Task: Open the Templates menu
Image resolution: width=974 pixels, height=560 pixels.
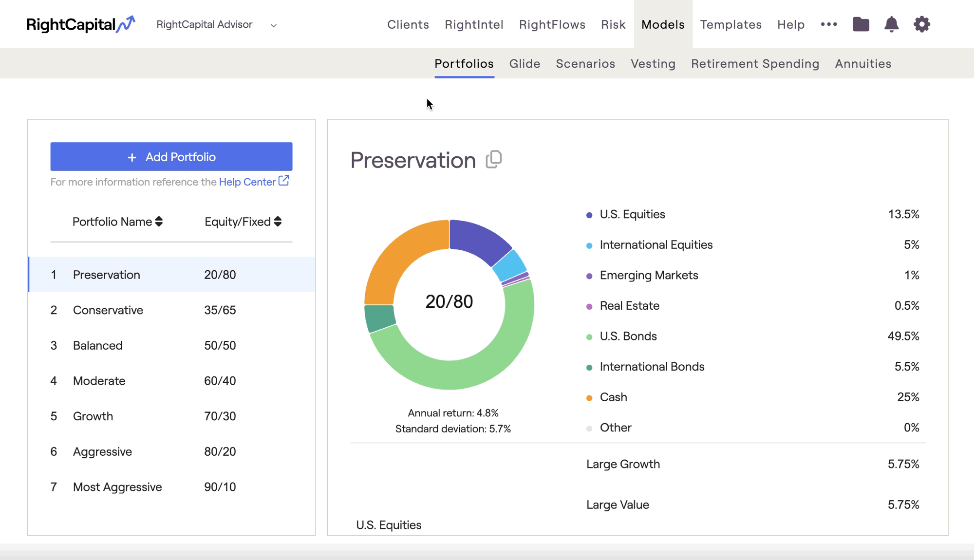Action: (731, 24)
